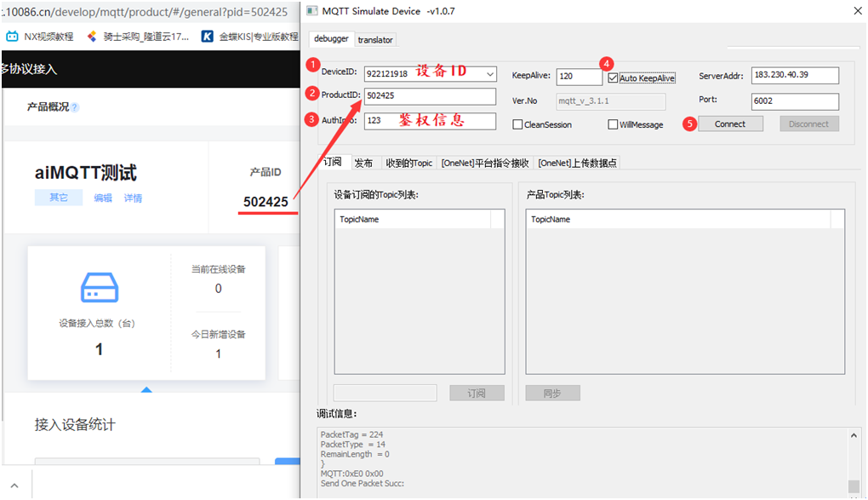This screenshot has width=868, height=500.
Task: Click the NX视频教程 bookmark icon
Action: coord(12,37)
